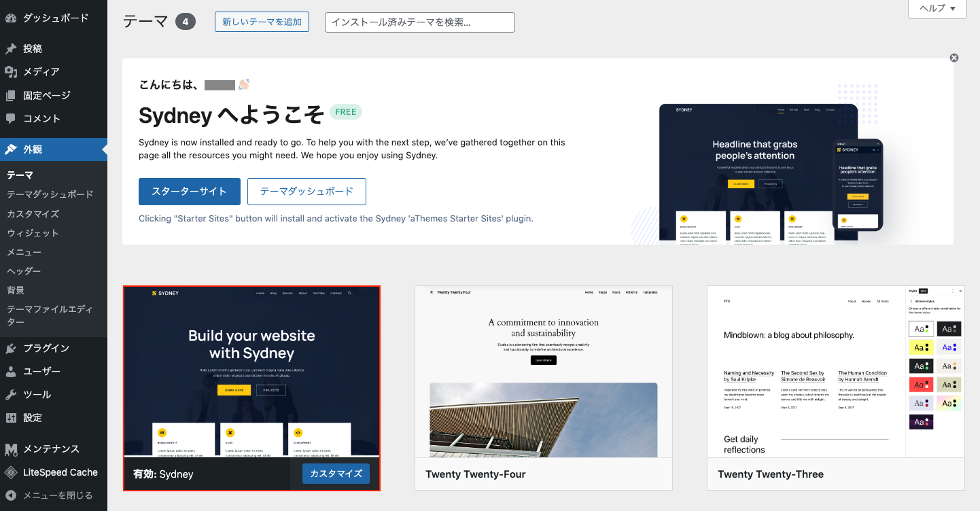Click the 新しいテーマを追加 button

click(x=262, y=22)
